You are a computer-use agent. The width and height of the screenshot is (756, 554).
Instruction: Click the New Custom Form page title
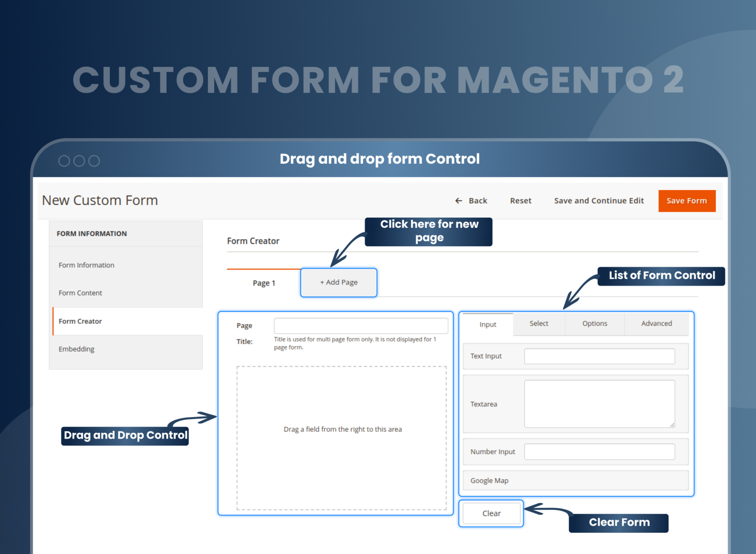pos(100,200)
